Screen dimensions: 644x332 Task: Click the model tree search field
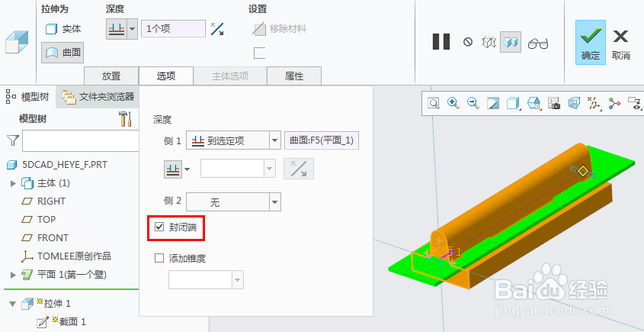click(x=81, y=141)
